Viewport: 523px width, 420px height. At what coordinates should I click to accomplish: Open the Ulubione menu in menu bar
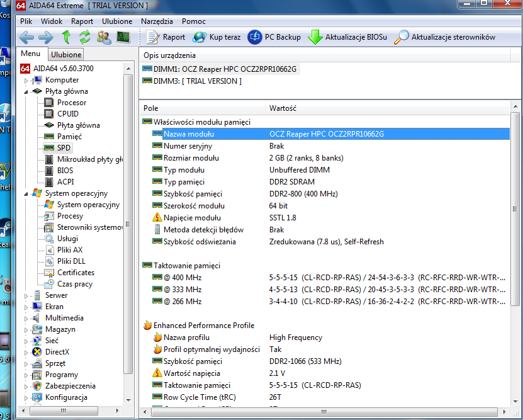click(x=117, y=21)
